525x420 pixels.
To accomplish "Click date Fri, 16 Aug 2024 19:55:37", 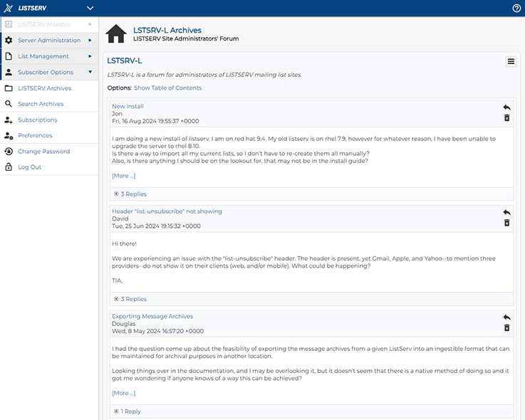I will click(x=155, y=121).
